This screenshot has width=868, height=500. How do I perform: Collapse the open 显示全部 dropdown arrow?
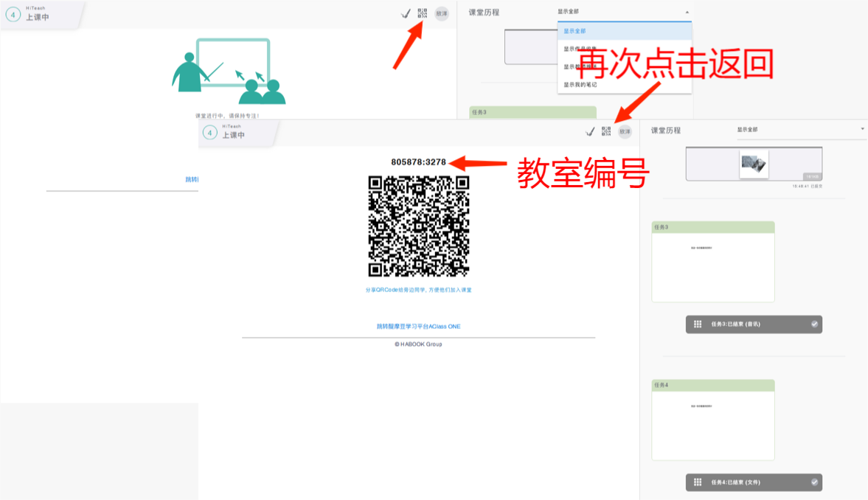click(687, 13)
